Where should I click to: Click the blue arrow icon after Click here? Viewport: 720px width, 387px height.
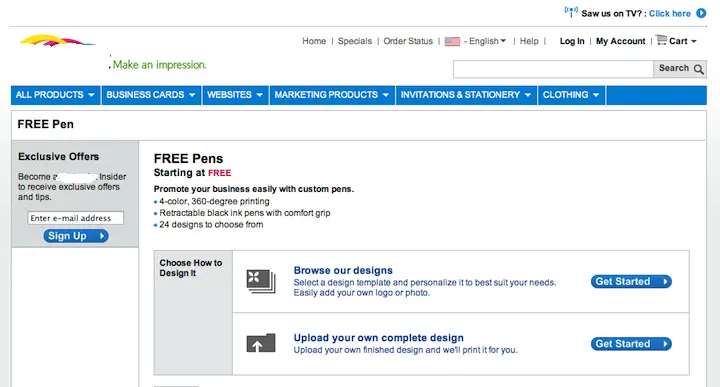701,13
